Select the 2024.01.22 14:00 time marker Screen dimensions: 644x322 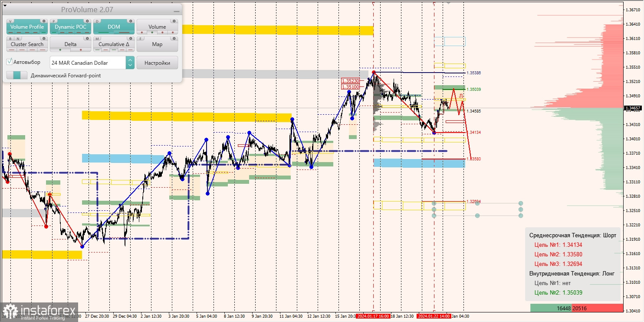pyautogui.click(x=434, y=316)
